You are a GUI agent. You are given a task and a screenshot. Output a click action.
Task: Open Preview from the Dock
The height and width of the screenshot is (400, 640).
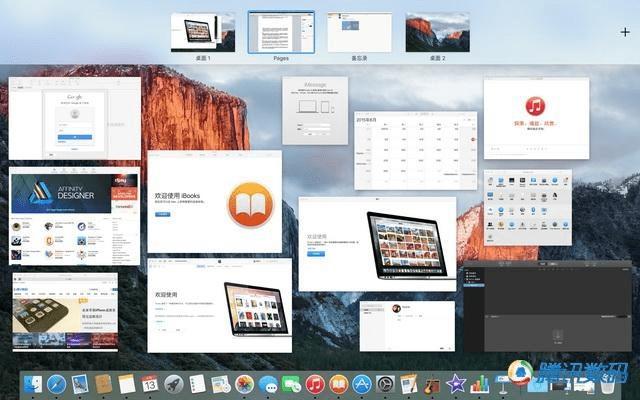221,384
